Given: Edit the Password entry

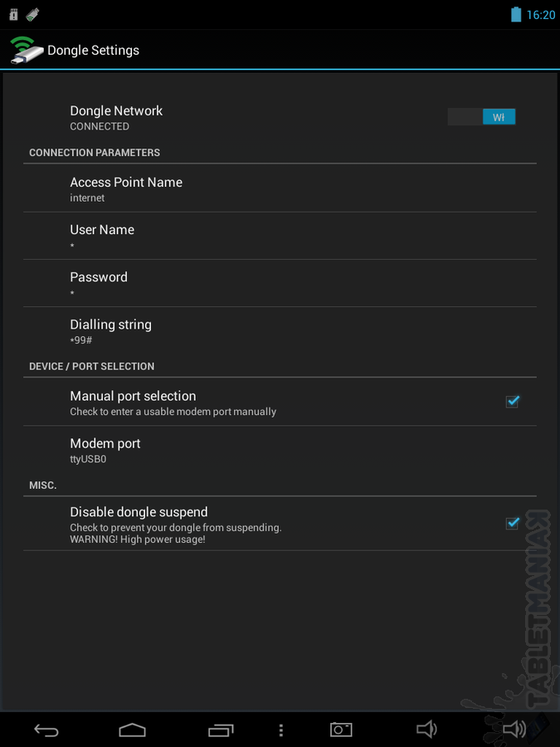Looking at the screenshot, I should 280,284.
